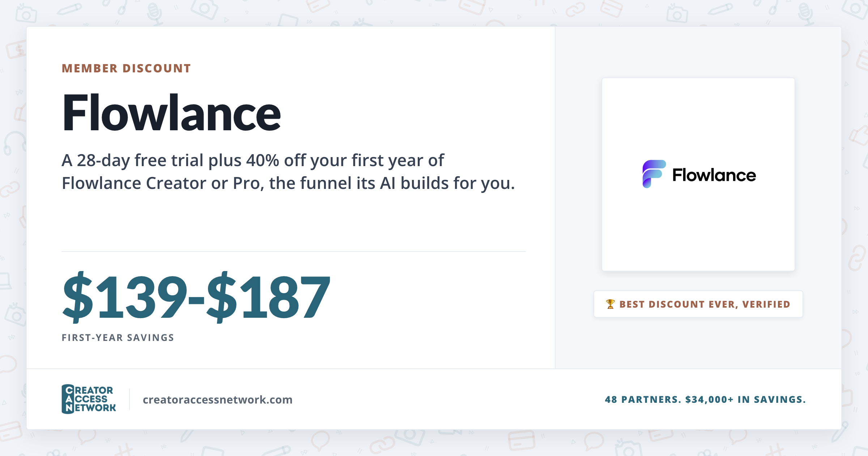Click the First-Year Savings caption
Screen dimensions: 868x456
(118, 338)
